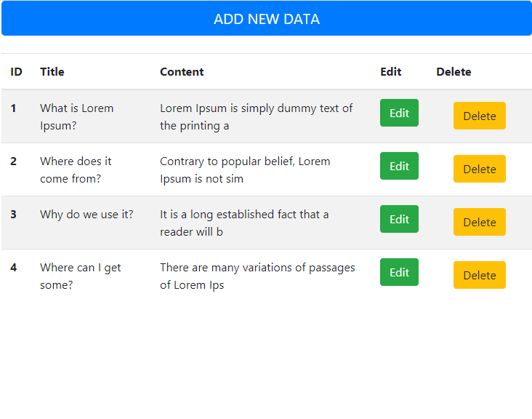
Task: Select the Content column header
Action: click(x=182, y=71)
